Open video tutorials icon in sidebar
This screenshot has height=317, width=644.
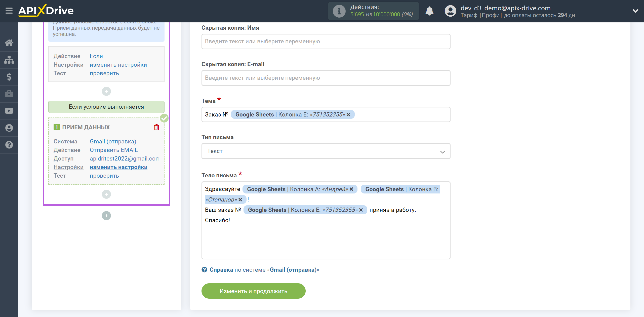9,111
